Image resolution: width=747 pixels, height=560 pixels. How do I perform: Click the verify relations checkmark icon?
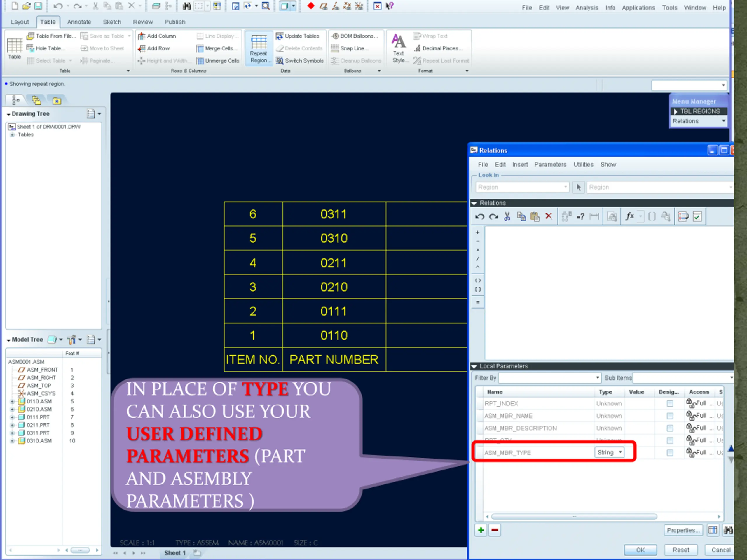(x=697, y=216)
